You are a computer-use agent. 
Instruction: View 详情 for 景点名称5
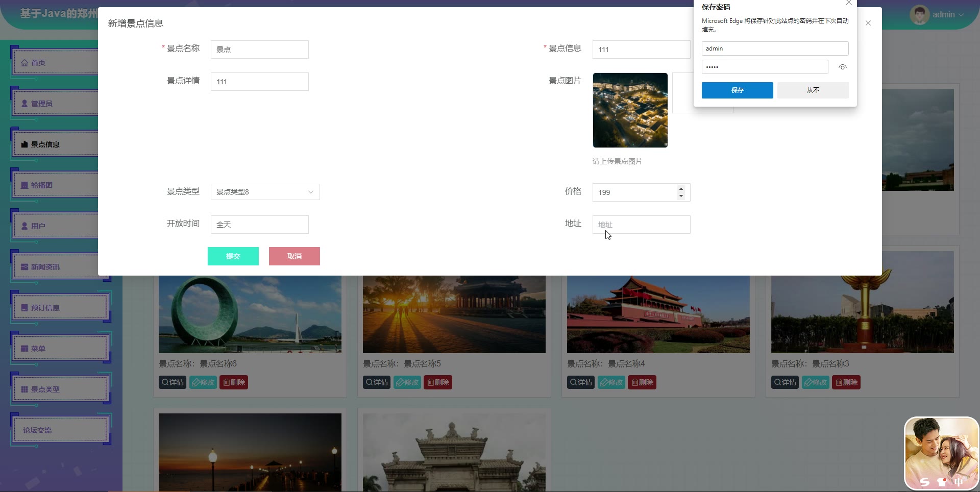coord(377,382)
